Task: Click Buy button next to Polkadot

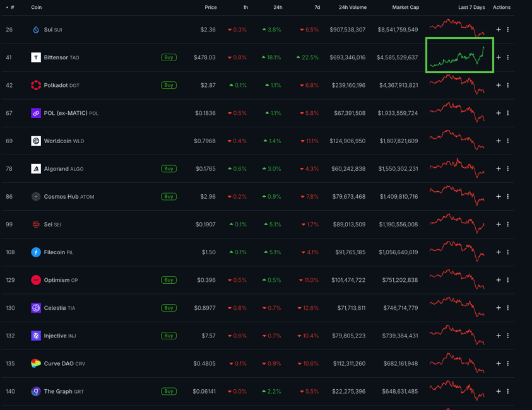Action: [168, 85]
